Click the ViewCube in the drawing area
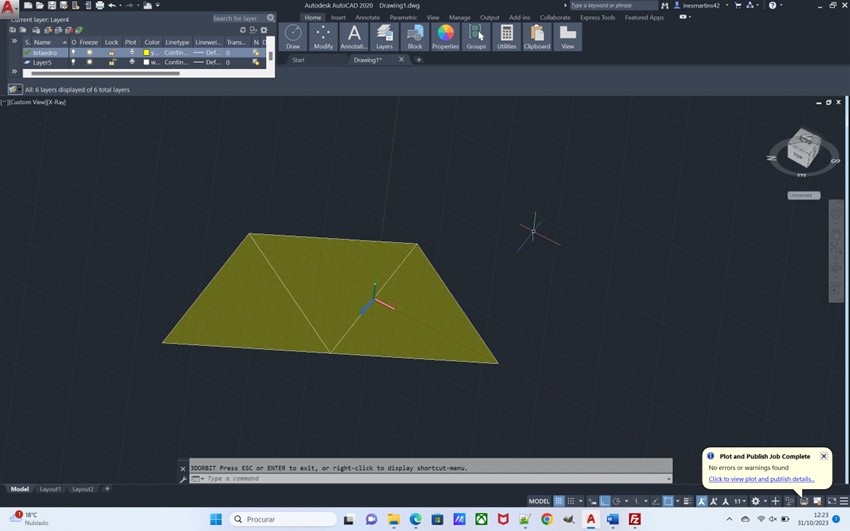The image size is (850, 531). coord(803,148)
